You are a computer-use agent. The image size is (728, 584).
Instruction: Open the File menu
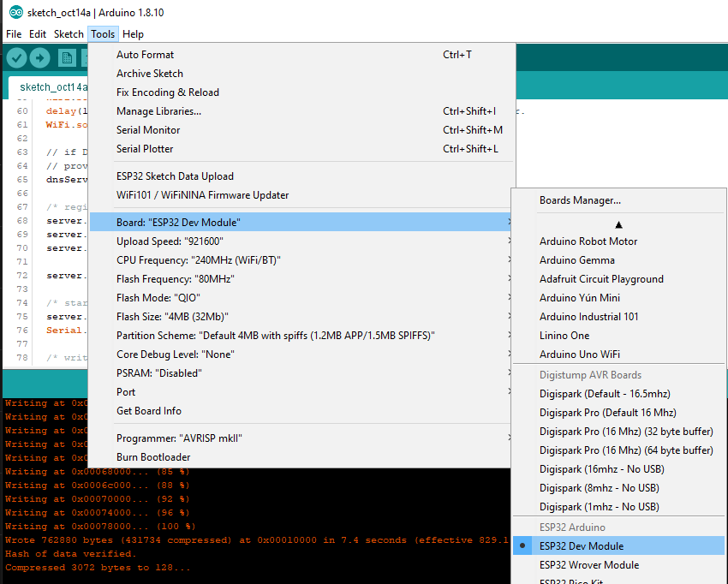click(14, 34)
